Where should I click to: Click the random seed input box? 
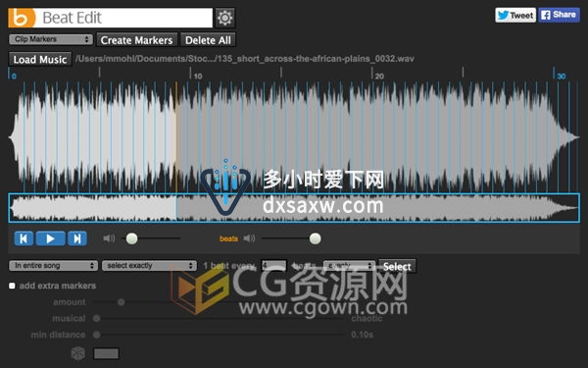point(106,353)
